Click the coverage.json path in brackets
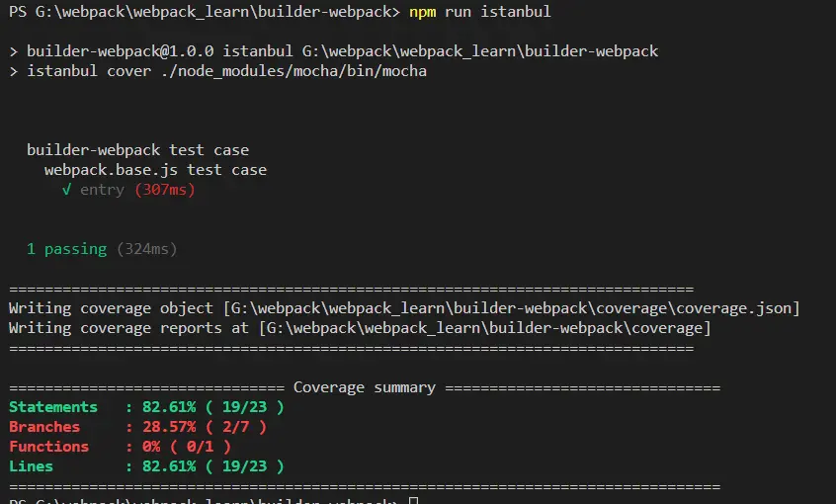836x504 pixels. (x=511, y=307)
